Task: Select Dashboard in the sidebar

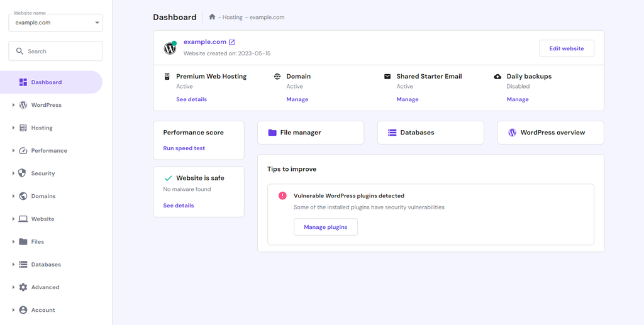Action: click(x=47, y=82)
